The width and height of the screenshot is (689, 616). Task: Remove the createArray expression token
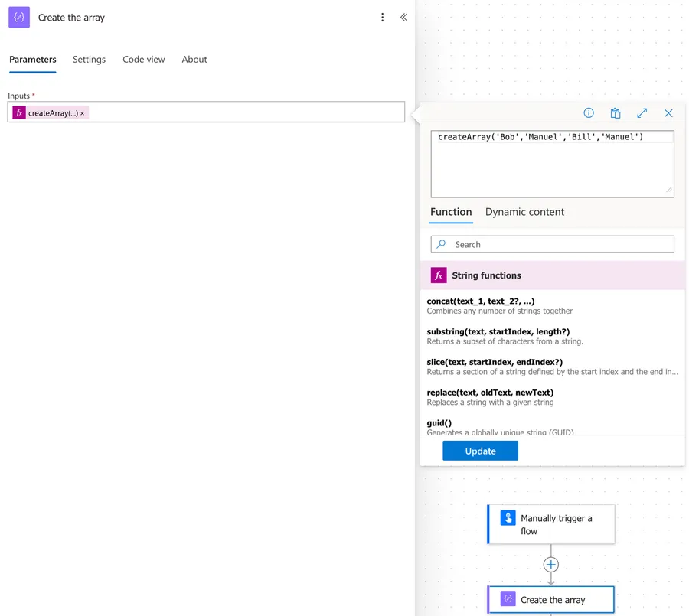click(x=83, y=113)
